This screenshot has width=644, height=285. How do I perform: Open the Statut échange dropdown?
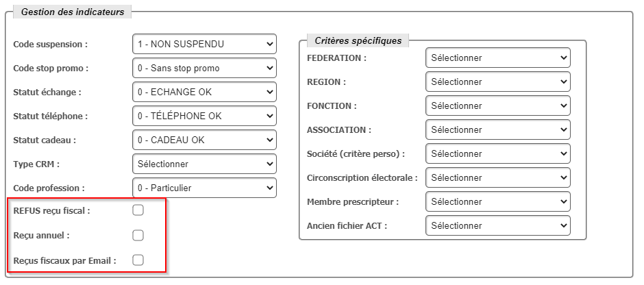pyautogui.click(x=204, y=92)
